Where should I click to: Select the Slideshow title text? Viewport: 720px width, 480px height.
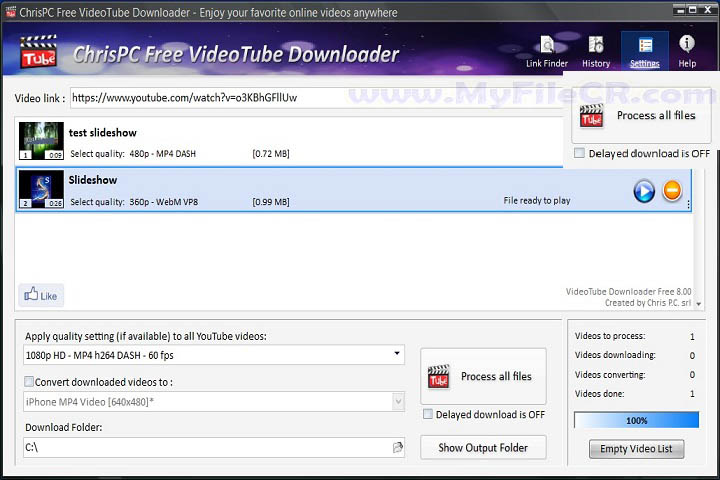(93, 180)
